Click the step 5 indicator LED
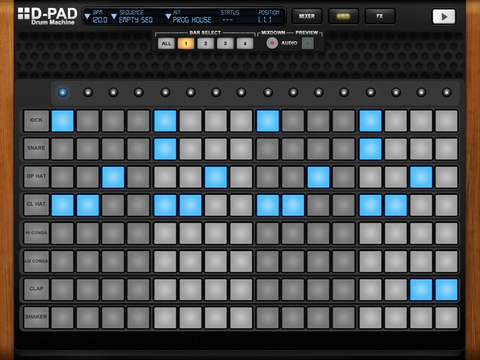The height and width of the screenshot is (360, 480). point(165,92)
